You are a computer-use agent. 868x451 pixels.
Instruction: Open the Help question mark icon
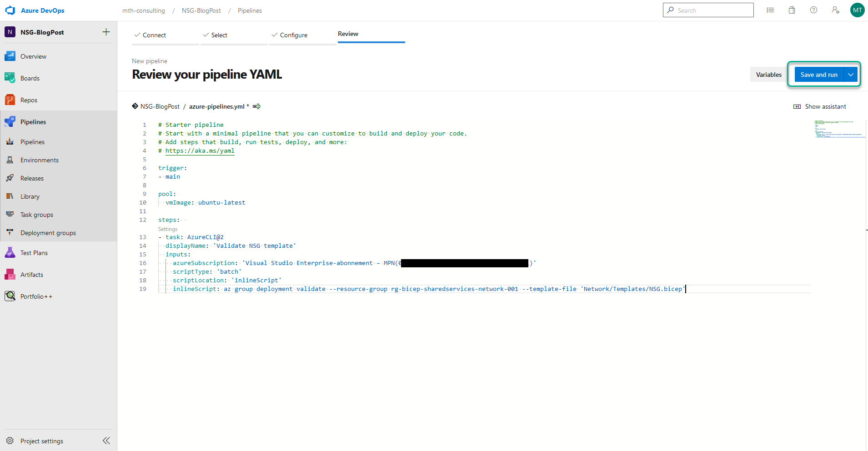point(814,10)
